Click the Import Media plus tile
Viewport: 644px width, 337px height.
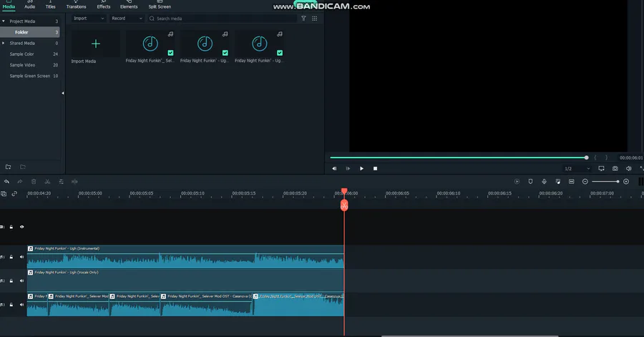(96, 44)
